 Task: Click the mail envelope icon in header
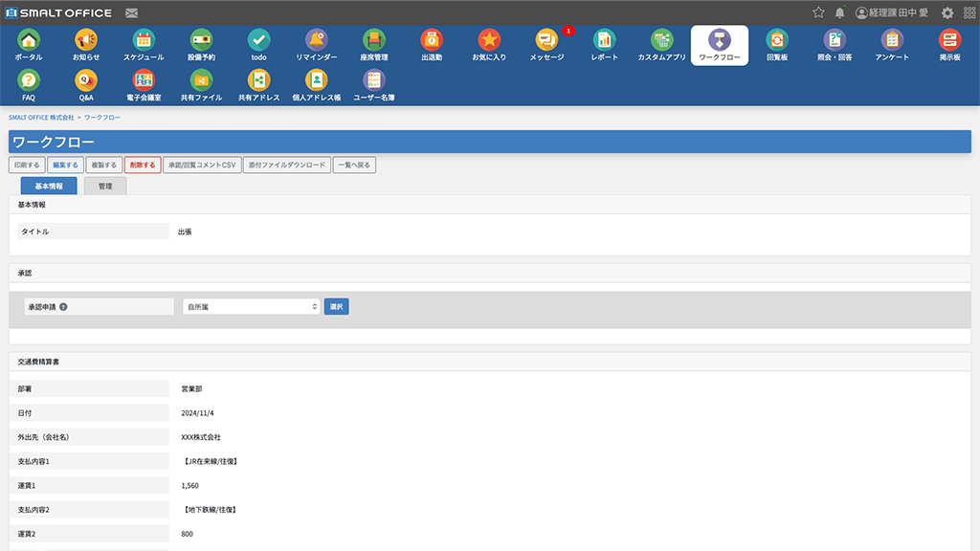tap(131, 13)
